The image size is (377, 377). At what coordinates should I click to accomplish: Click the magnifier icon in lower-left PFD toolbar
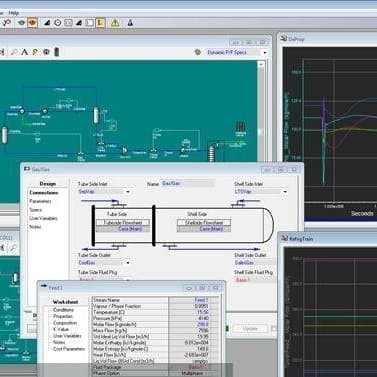[13, 248]
